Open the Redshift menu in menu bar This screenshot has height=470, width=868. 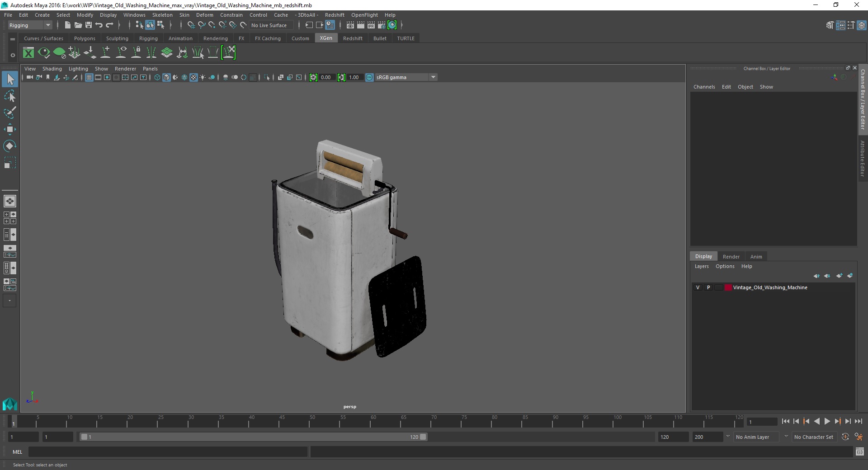click(335, 15)
